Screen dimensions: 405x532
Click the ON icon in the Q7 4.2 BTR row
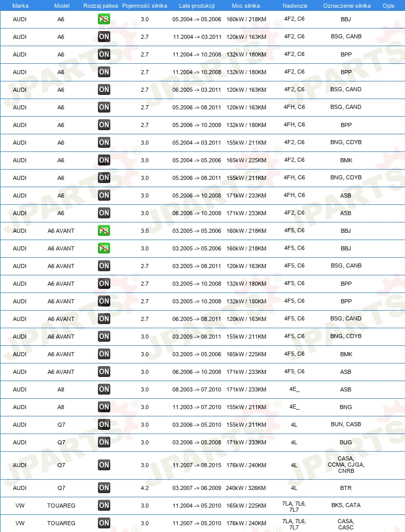pos(104,488)
